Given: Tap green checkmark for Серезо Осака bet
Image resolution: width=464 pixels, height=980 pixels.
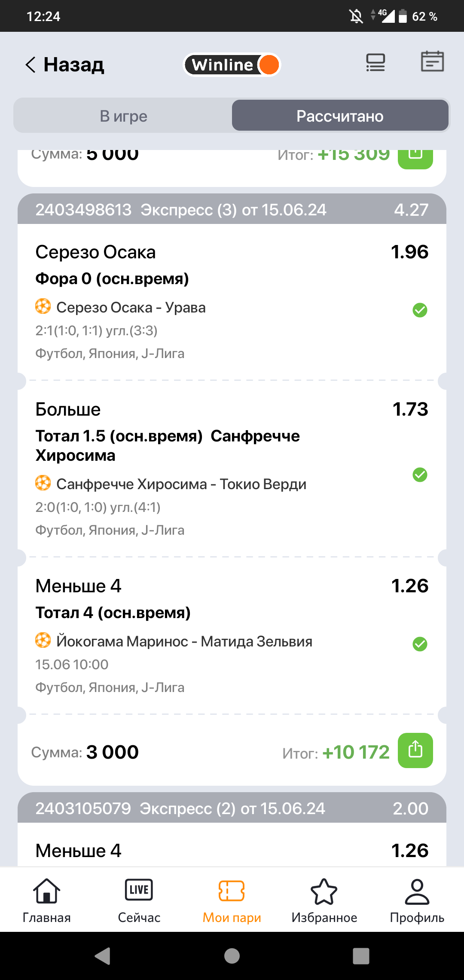Looking at the screenshot, I should pyautogui.click(x=420, y=310).
